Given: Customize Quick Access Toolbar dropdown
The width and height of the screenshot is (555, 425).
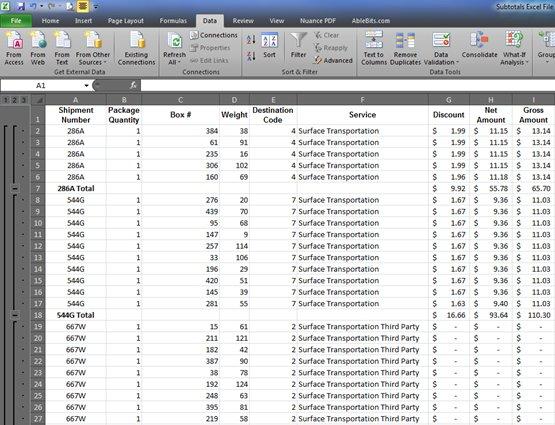Looking at the screenshot, I should click(96, 6).
